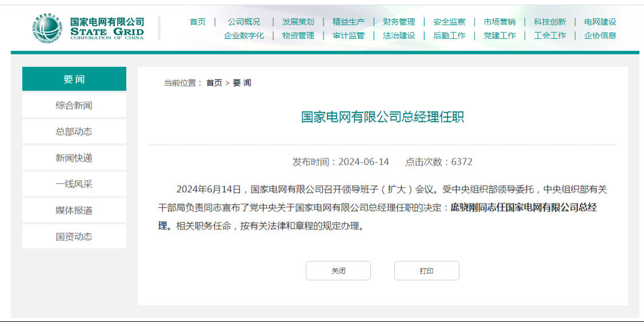Select 媒体报道 sidebar entry
Image resolution: width=644 pixels, height=322 pixels.
click(x=74, y=210)
